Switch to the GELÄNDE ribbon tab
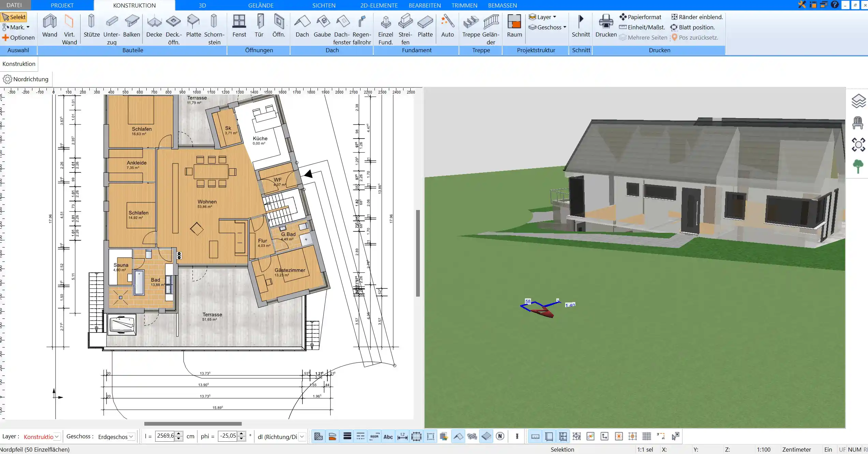868x454 pixels. (261, 5)
